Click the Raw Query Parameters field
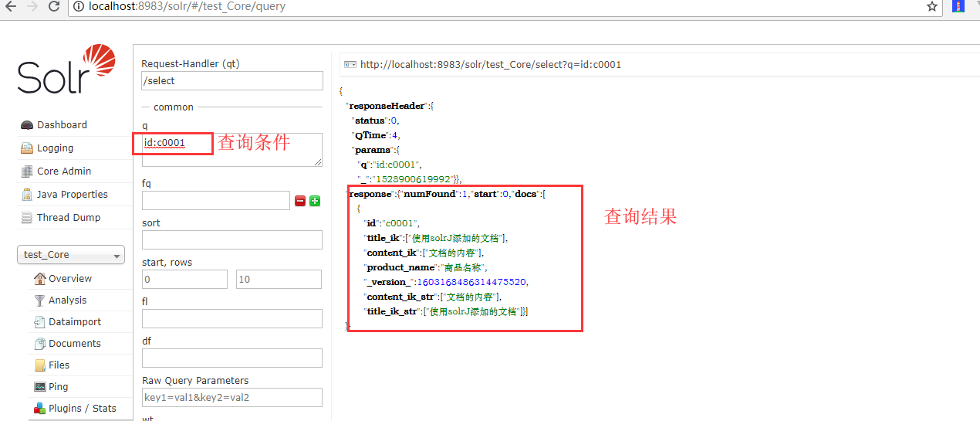 click(232, 397)
